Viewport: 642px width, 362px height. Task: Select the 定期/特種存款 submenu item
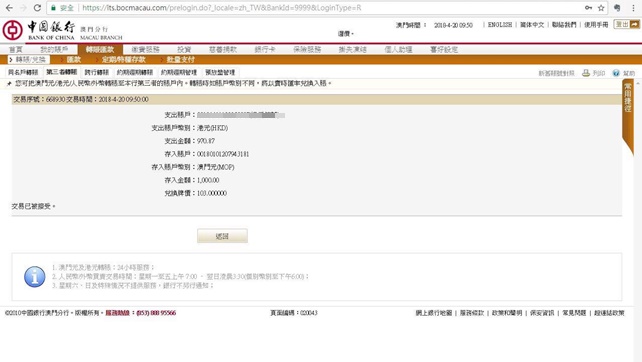pos(124,60)
